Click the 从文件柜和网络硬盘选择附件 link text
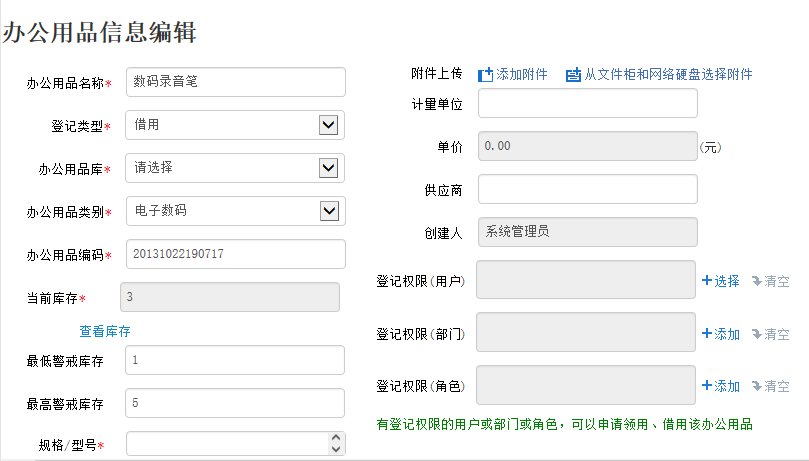 coord(668,74)
